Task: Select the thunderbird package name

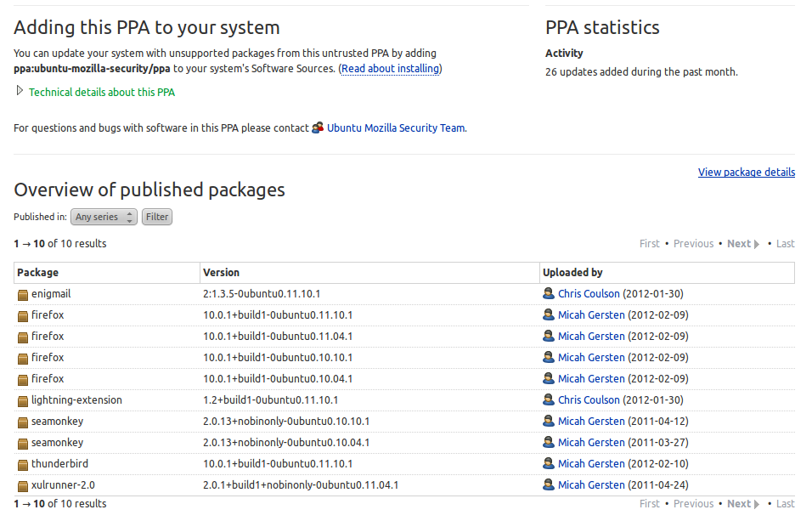Action: point(59,464)
